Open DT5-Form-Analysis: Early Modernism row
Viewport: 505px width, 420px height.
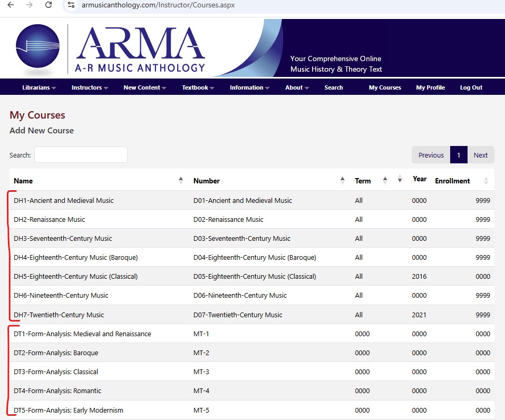point(69,410)
